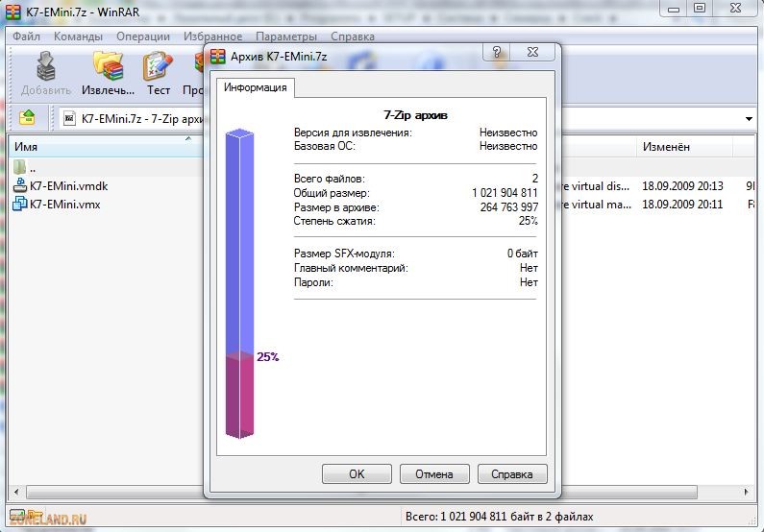This screenshot has height=532, width=764.
Task: Click the value 264 763 997
Action: click(x=509, y=206)
